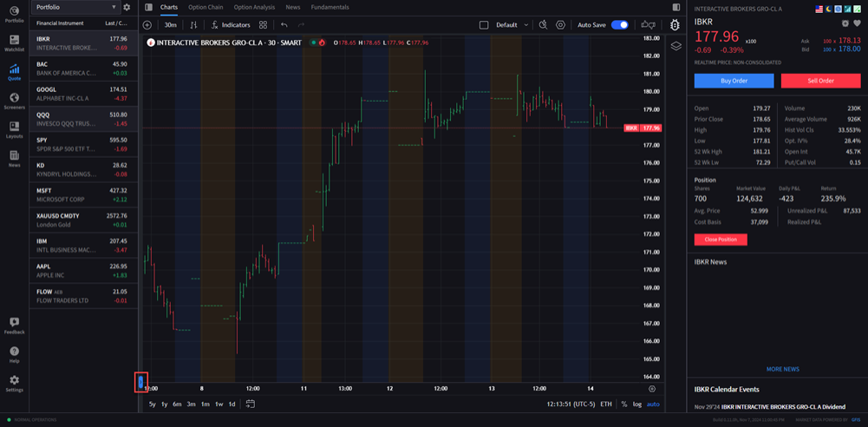Open the Indicators menu

[231, 25]
